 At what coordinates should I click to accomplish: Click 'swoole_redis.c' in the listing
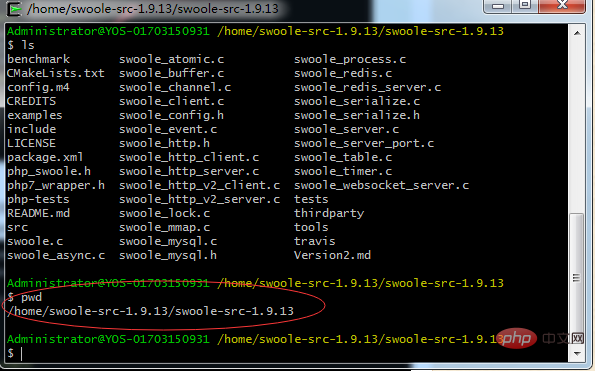[343, 73]
